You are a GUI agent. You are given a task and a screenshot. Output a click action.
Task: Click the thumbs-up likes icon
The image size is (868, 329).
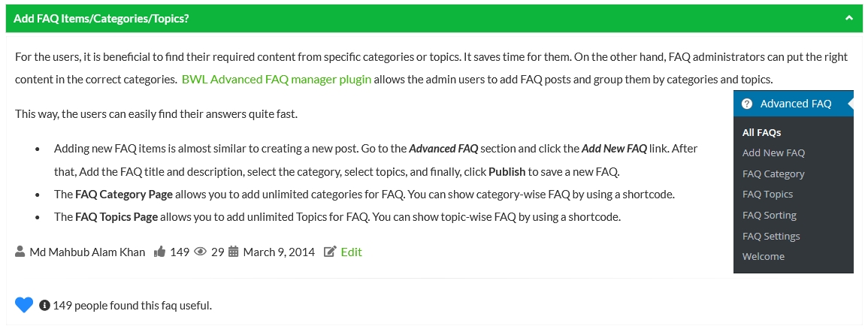coord(159,252)
